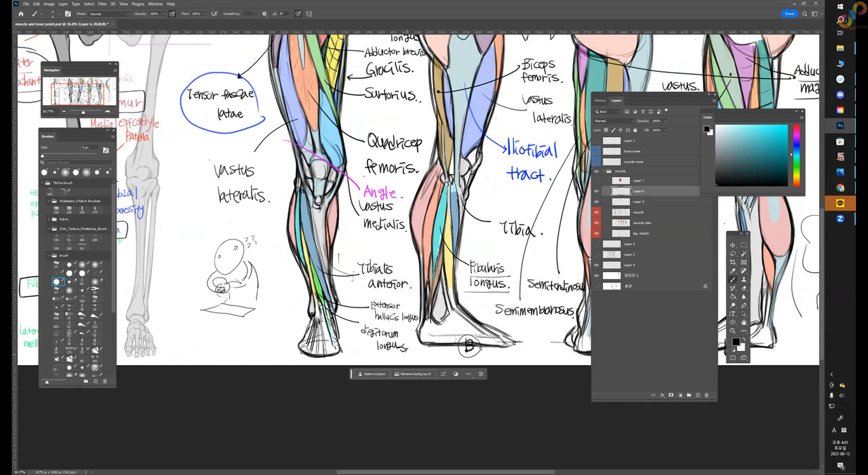
Task: Open the Flow value dropdown arrow
Action: click(x=205, y=14)
